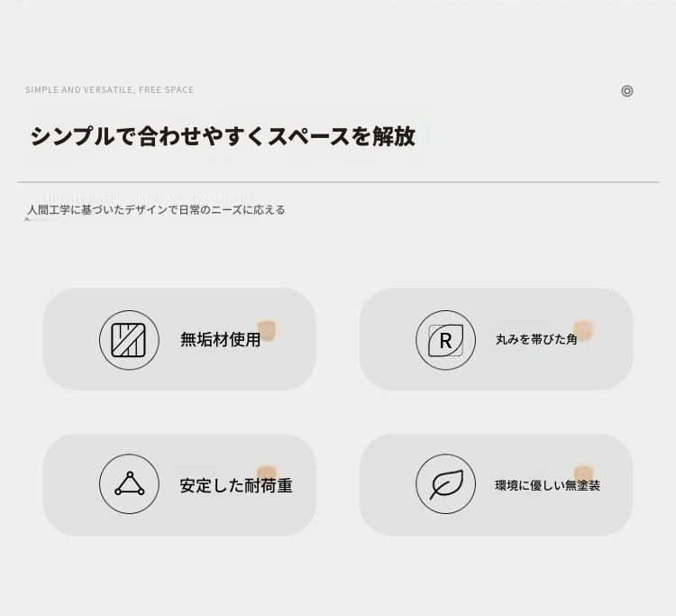
Task: Click the tan mark above 安定した耐荷重
Action: tap(266, 473)
